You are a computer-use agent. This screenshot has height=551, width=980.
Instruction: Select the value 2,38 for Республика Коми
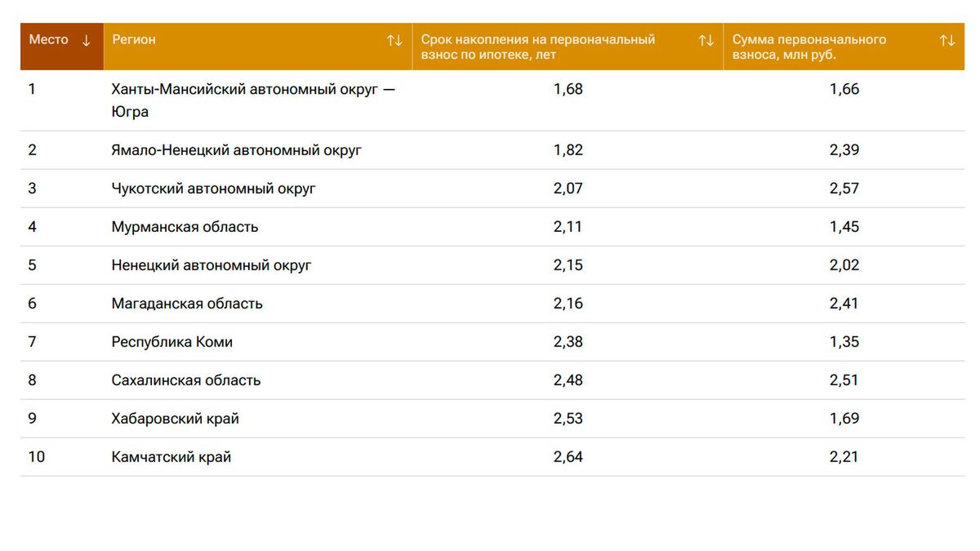coord(568,341)
